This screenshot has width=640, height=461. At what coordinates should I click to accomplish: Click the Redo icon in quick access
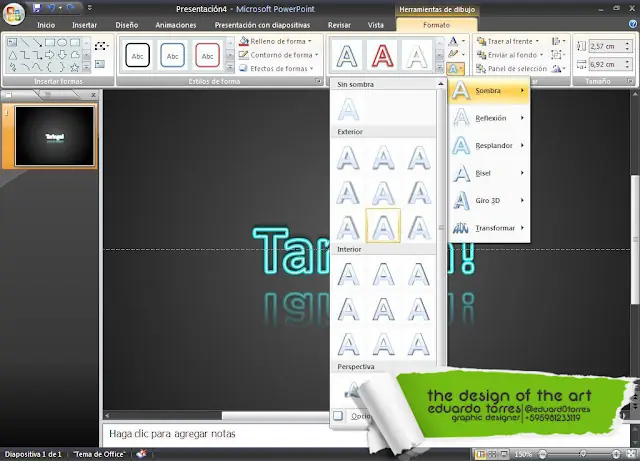coord(70,8)
